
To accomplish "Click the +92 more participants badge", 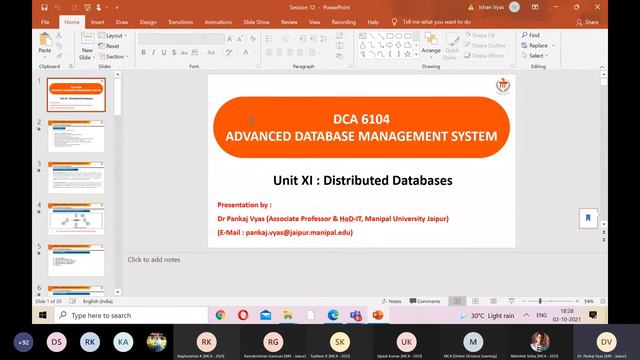I will (x=24, y=342).
